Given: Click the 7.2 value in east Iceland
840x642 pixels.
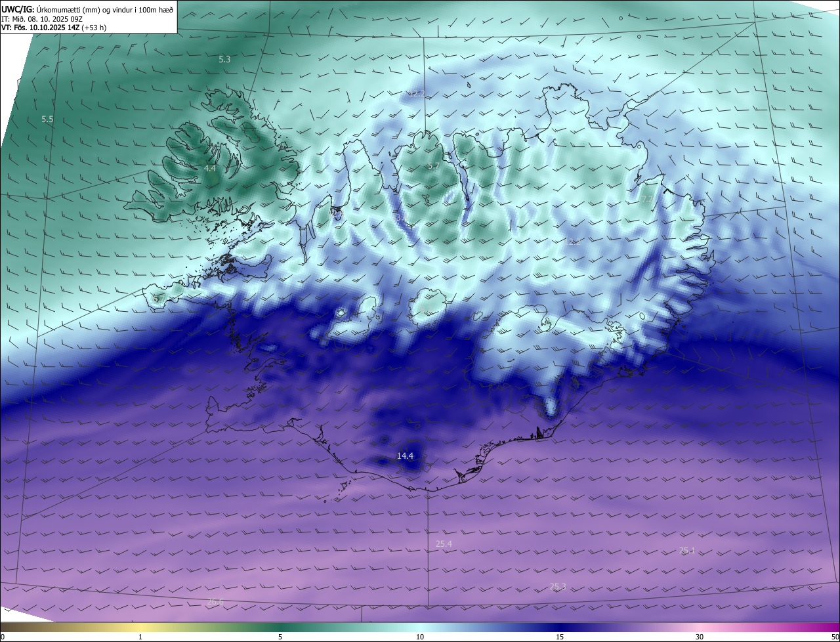Looking at the screenshot, I should (646, 199).
